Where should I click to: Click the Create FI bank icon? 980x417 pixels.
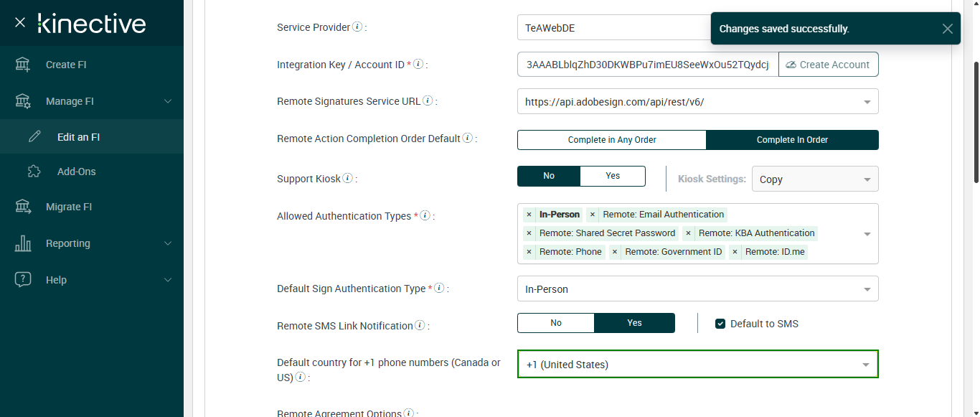(23, 65)
